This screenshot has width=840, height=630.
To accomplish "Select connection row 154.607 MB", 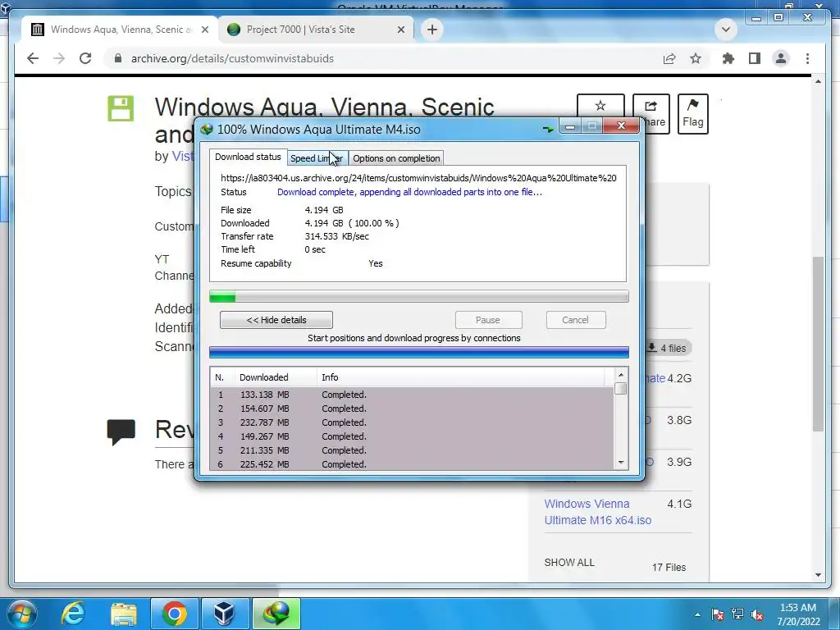I will click(x=412, y=409).
